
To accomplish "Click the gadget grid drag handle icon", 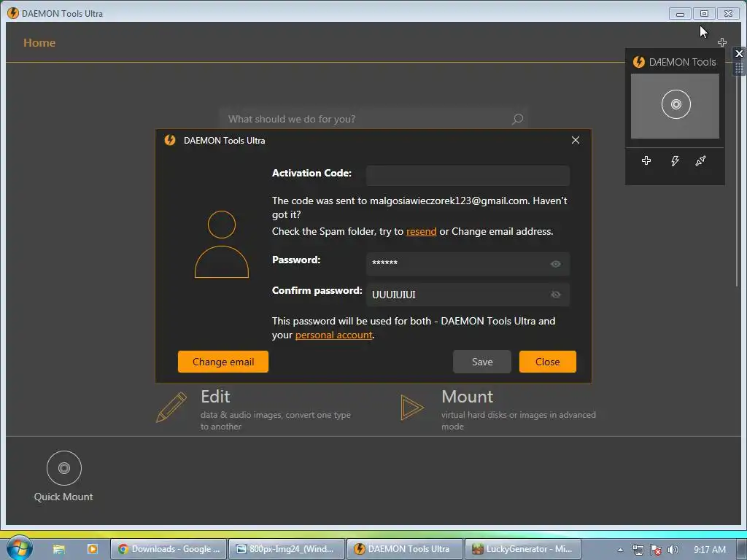I will coord(739,68).
